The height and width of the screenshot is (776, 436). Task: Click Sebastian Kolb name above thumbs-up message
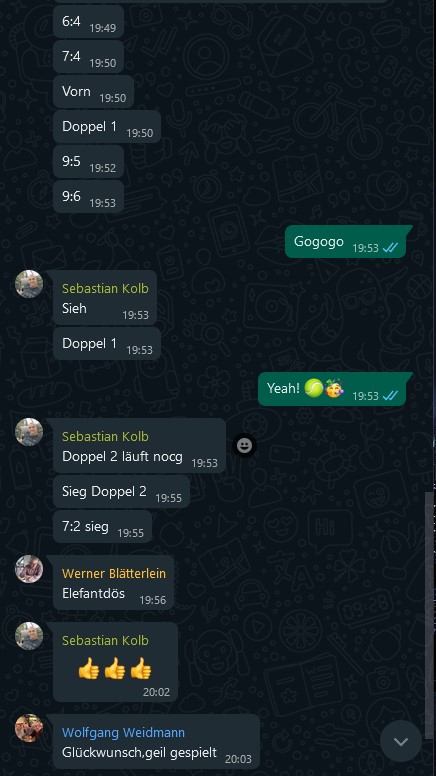105,640
